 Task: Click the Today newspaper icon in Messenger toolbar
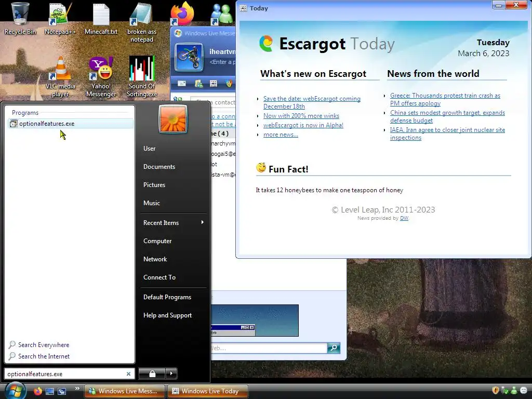tap(214, 84)
